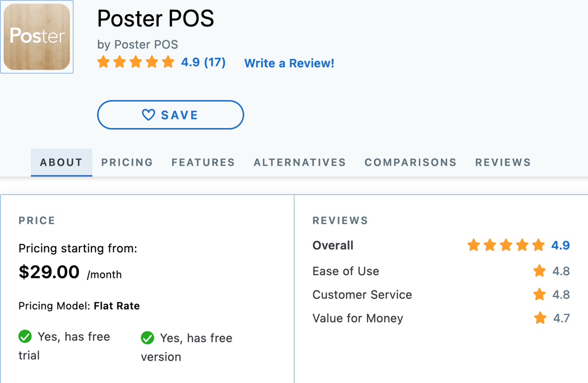Click the orange star beside Ease of Use

coord(539,271)
